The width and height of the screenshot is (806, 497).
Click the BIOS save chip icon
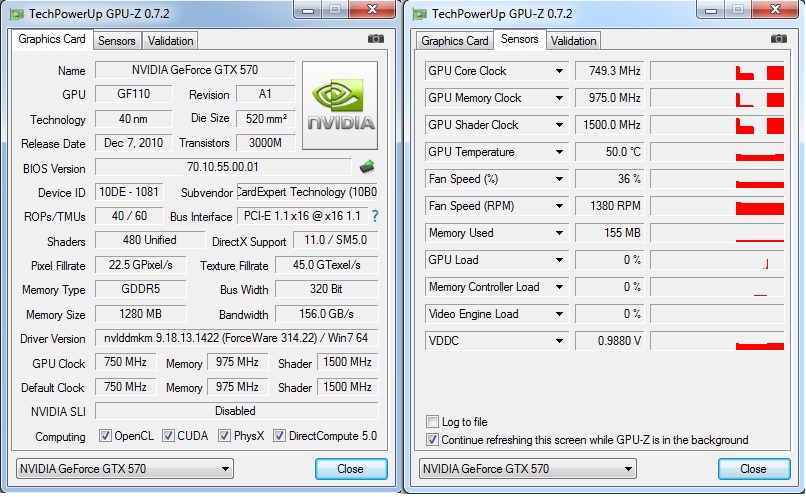(367, 167)
